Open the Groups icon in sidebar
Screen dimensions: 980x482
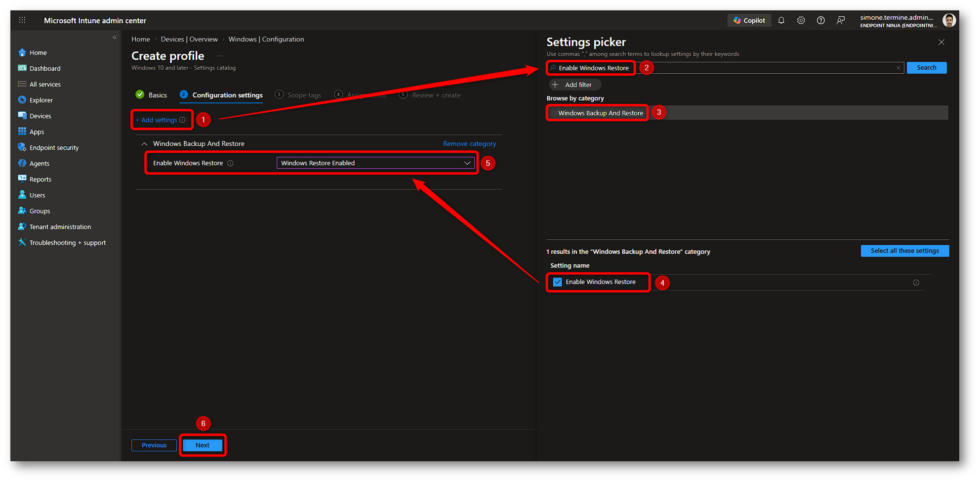point(22,211)
